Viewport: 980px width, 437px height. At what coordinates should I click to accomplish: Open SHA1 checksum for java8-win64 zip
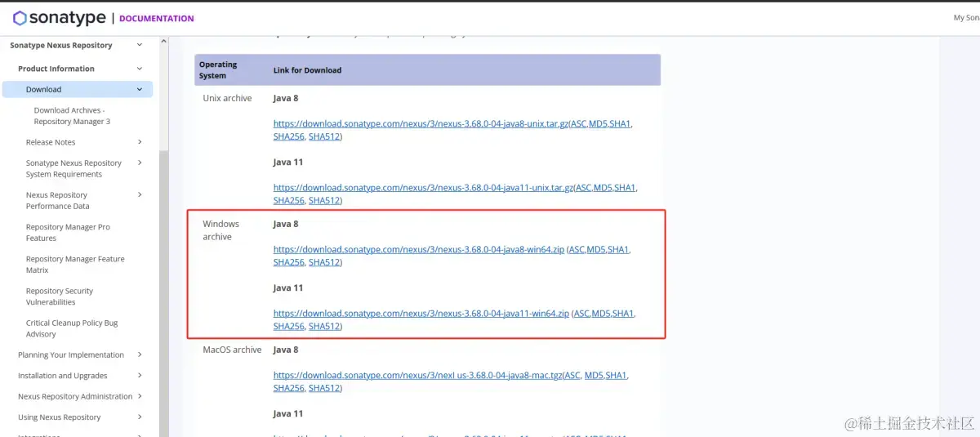(x=620, y=250)
